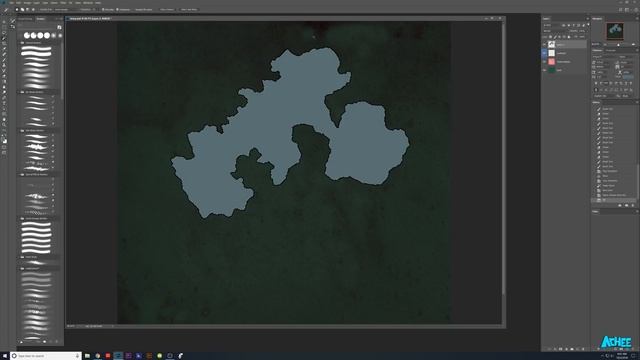The width and height of the screenshot is (640, 360).
Task: Create new document from current history state
Action: click(x=620, y=205)
